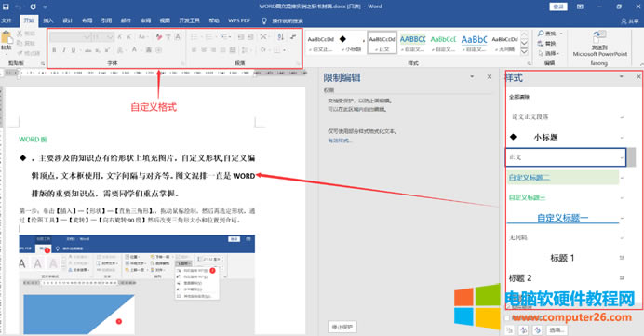644x336 pixels.
Task: Open the Change Case (Aa) dropdown
Action: point(142,37)
